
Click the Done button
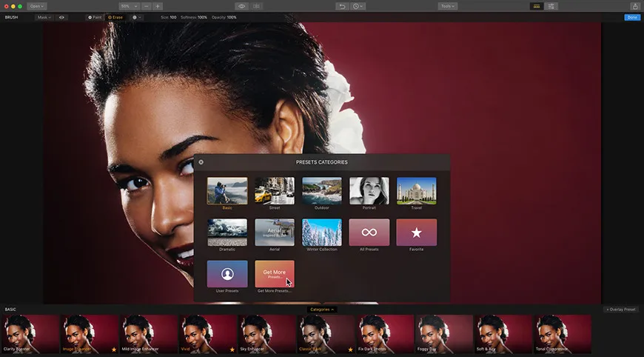[632, 17]
